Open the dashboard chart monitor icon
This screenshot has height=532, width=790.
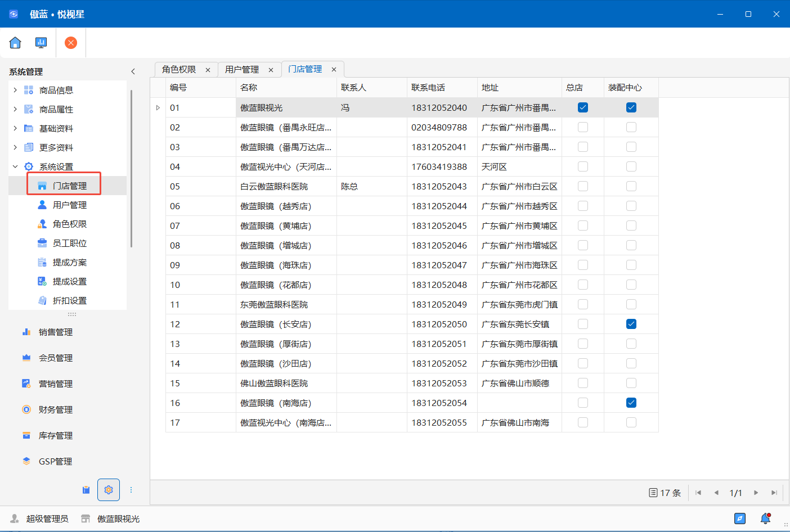click(x=41, y=43)
